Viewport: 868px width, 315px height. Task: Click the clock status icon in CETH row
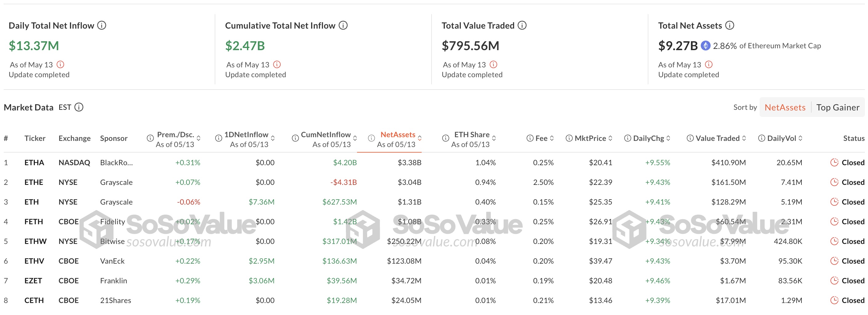(x=834, y=300)
